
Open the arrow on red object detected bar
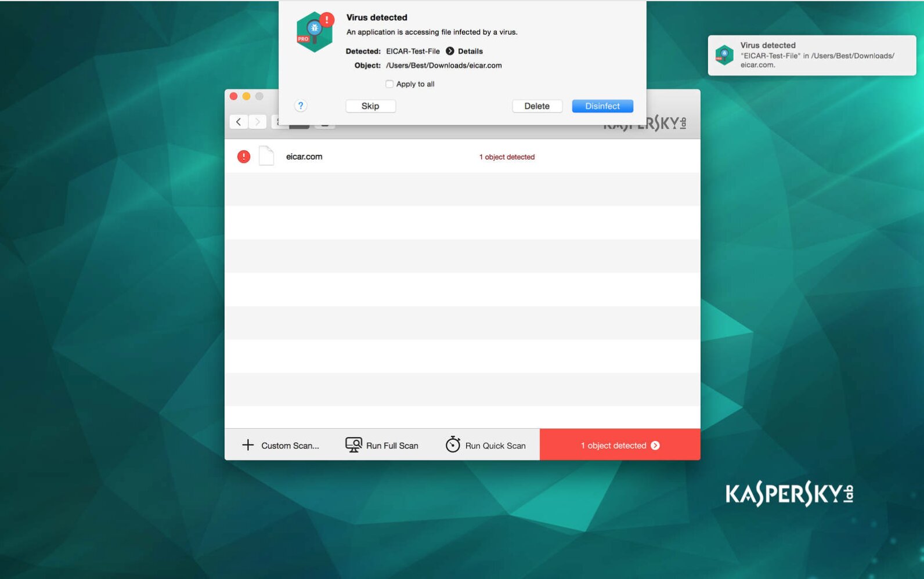pyautogui.click(x=655, y=446)
